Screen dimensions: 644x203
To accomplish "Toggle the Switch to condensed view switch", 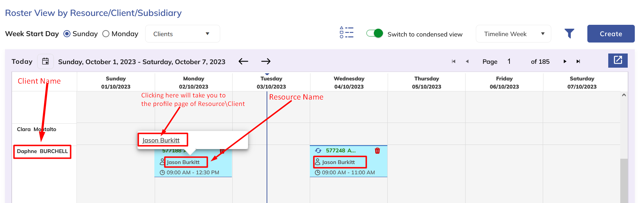I will point(375,33).
